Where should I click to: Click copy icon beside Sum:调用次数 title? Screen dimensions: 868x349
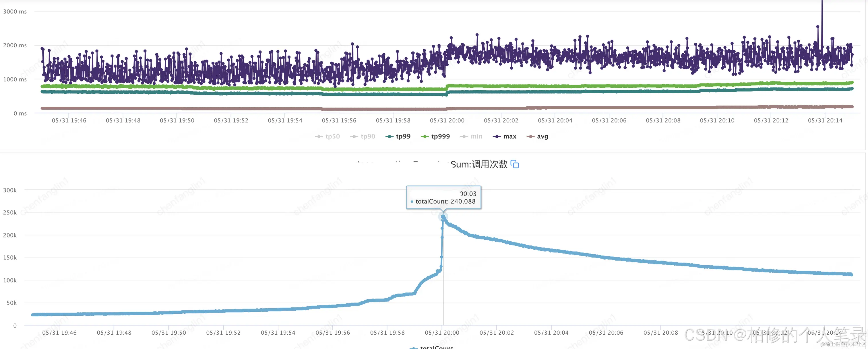515,164
